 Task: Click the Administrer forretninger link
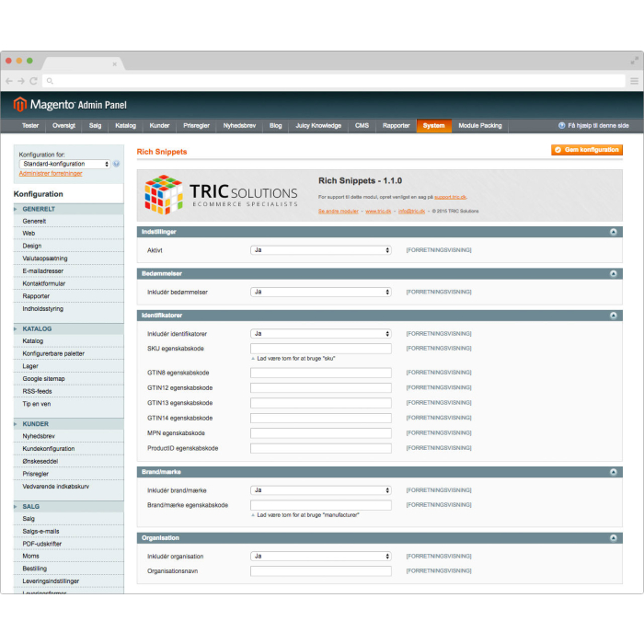point(51,174)
